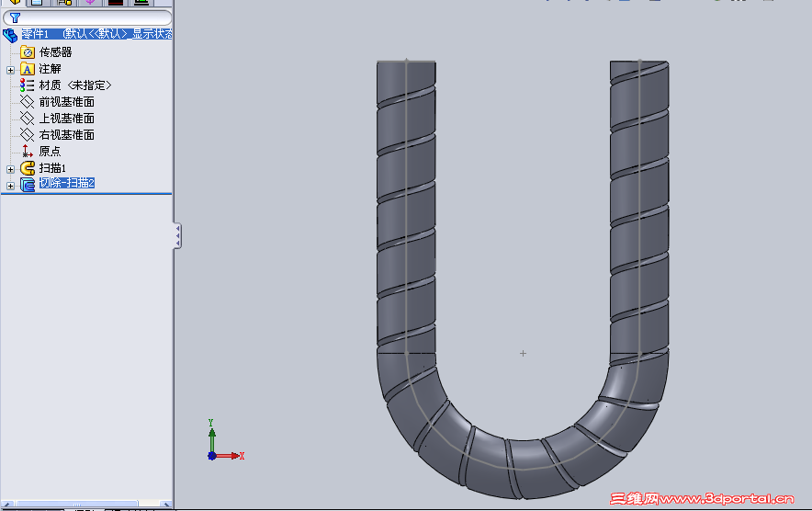Viewport: 812px width, 511px height.
Task: Expand the 注解 annotations node
Action: click(10, 70)
